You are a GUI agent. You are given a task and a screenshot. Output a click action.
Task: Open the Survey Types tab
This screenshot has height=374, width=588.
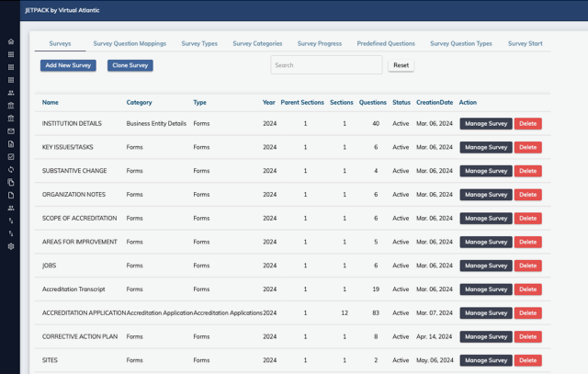199,43
